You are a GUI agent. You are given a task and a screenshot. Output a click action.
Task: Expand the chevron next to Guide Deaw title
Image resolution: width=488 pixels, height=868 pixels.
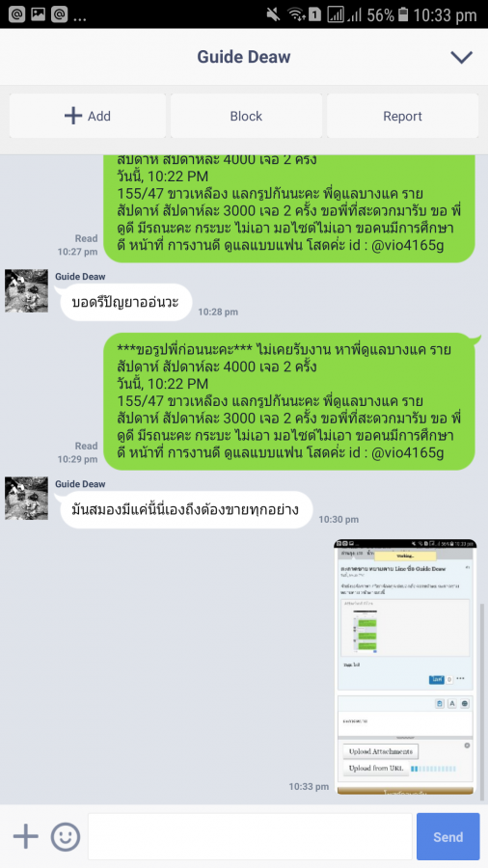coord(461,57)
